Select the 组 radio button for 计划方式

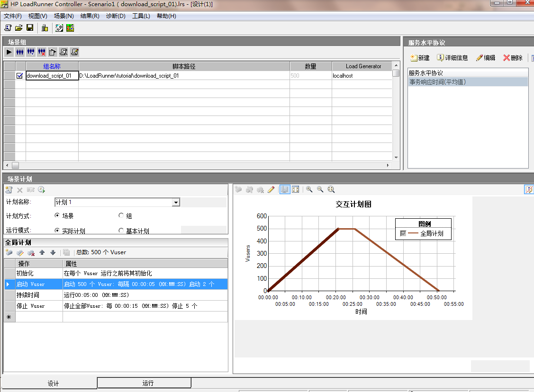coord(122,215)
